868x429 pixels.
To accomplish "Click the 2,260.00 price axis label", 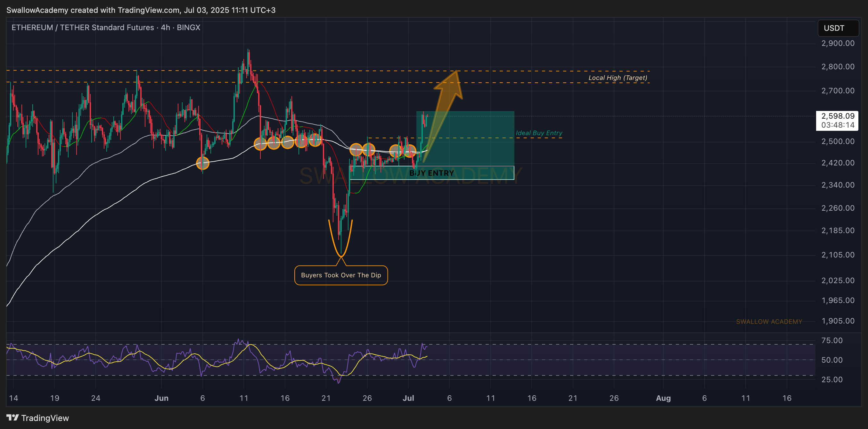I will [x=838, y=208].
